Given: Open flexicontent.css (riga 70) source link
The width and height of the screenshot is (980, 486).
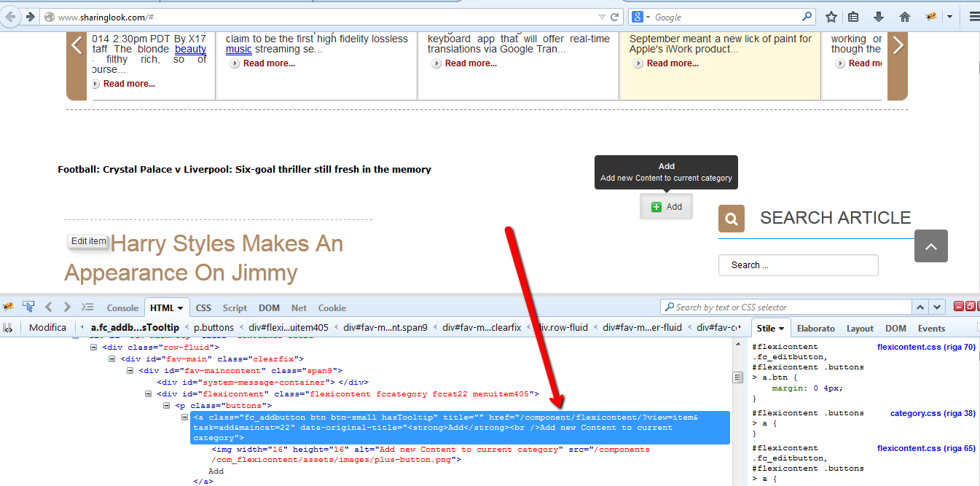Looking at the screenshot, I should coord(926,347).
